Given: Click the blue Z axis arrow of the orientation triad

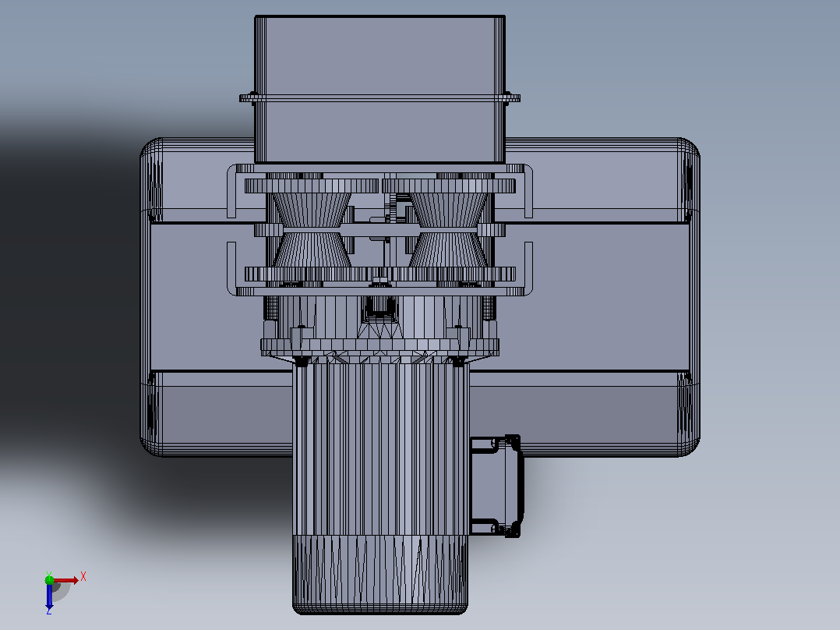Looking at the screenshot, I should click(x=49, y=595).
